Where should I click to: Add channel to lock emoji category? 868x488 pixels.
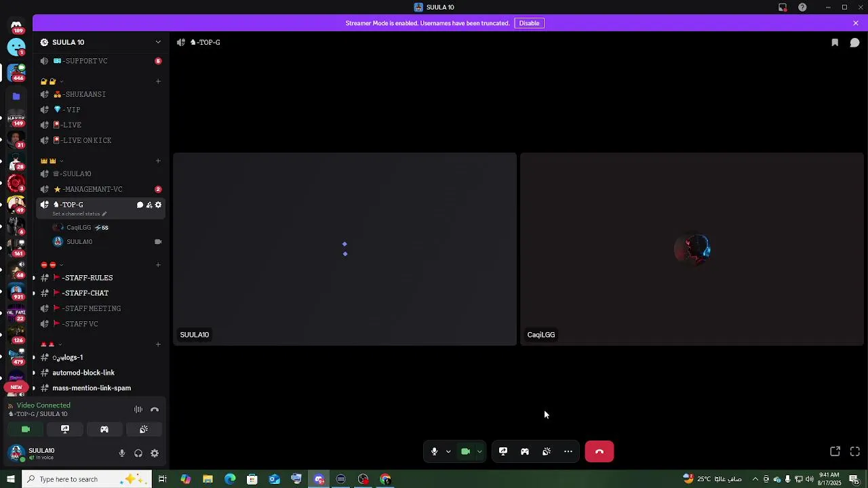pyautogui.click(x=158, y=81)
